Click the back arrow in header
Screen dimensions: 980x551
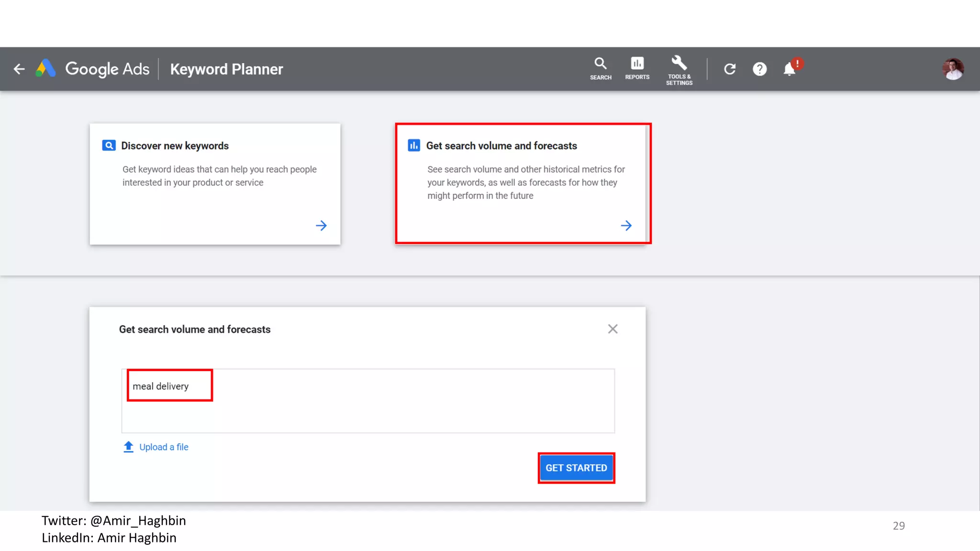[x=19, y=69]
